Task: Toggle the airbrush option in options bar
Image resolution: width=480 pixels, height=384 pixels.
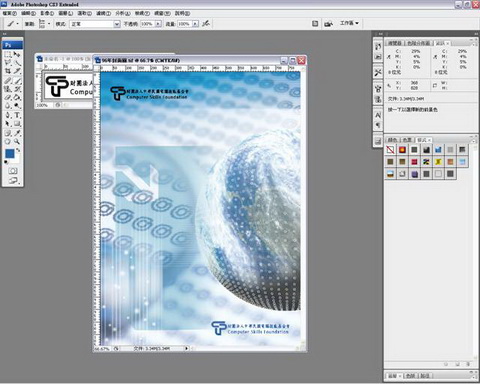Action: click(x=206, y=23)
